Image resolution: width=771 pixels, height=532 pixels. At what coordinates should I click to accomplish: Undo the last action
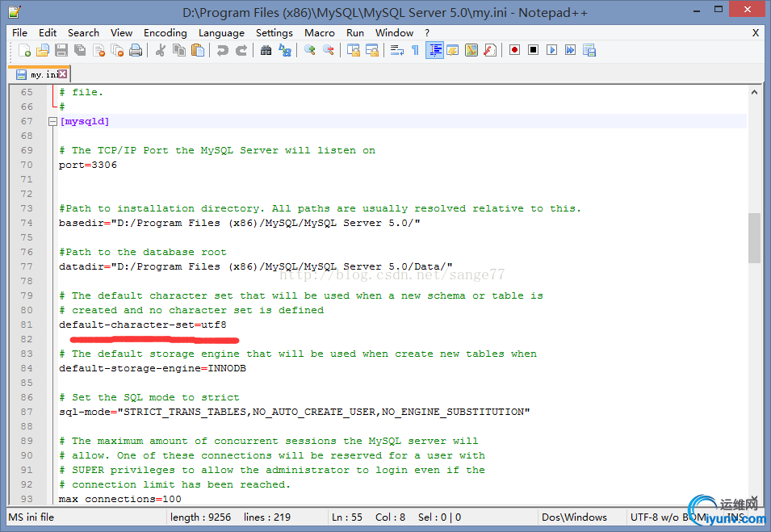tap(222, 50)
